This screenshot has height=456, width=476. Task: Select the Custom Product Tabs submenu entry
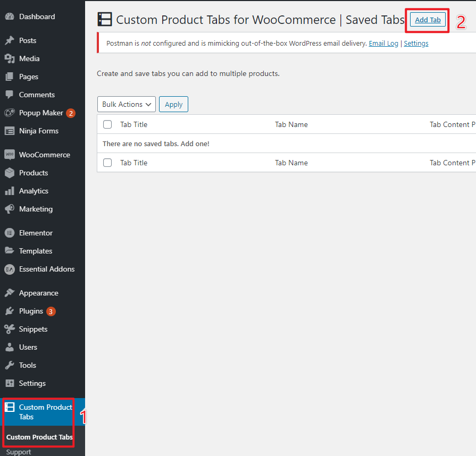pyautogui.click(x=39, y=437)
